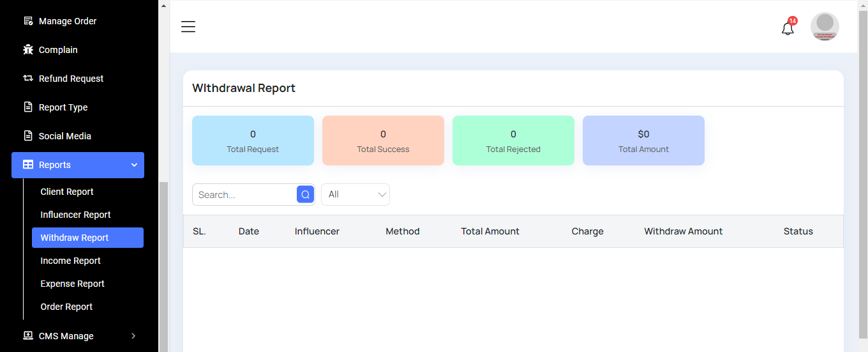Viewport: 868px width, 352px height.
Task: Click the Report Type document icon
Action: [x=28, y=107]
